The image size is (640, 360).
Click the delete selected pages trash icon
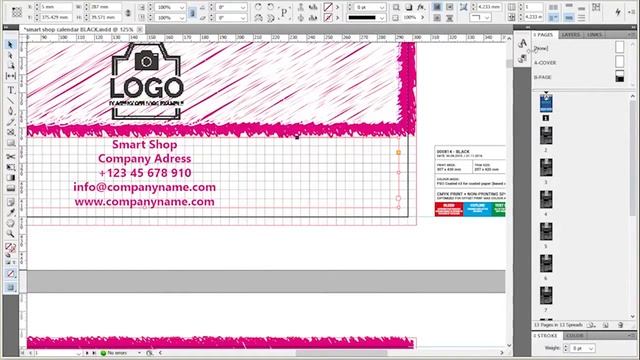coord(620,325)
